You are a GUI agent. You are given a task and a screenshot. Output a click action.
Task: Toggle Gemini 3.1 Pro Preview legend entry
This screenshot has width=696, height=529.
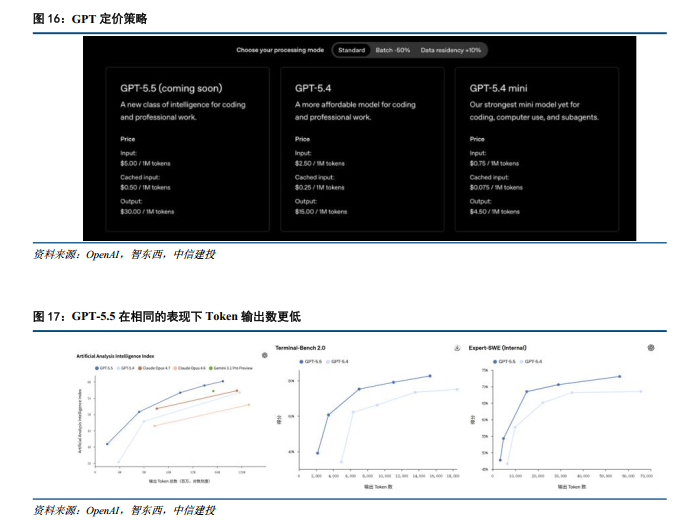tap(231, 368)
